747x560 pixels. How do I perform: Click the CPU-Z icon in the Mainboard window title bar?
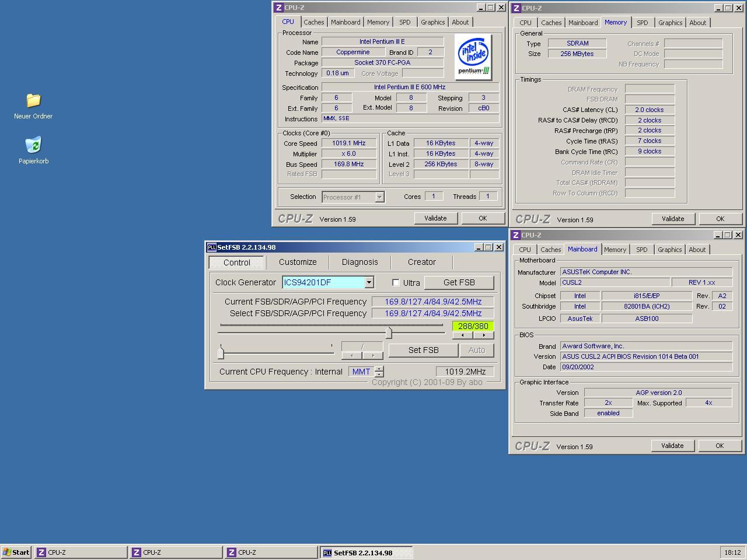[x=516, y=235]
